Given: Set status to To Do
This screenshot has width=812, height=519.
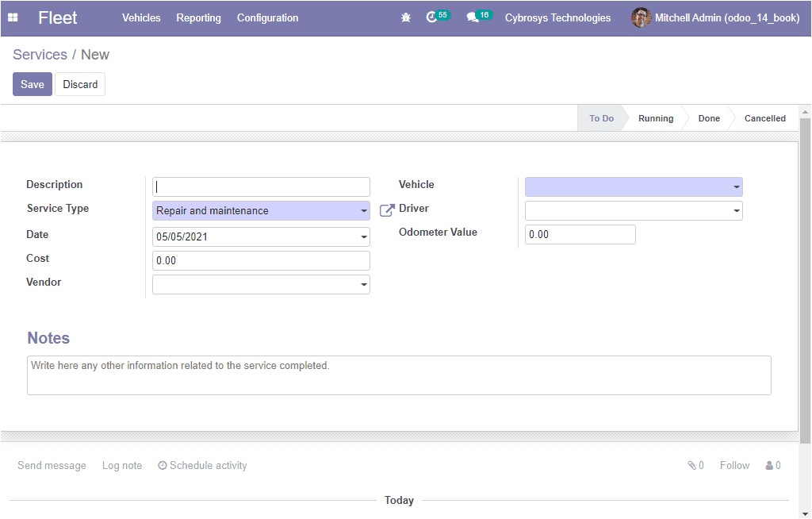Looking at the screenshot, I should click(x=601, y=118).
